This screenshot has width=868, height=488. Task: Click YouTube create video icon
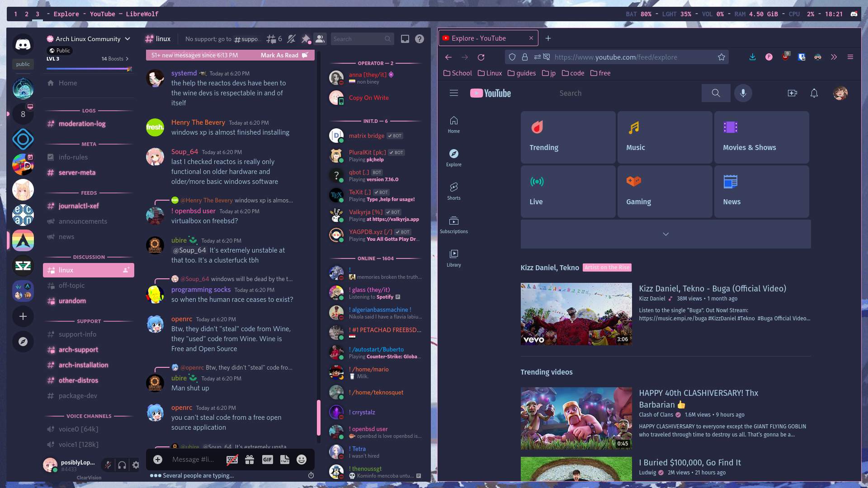tap(792, 93)
